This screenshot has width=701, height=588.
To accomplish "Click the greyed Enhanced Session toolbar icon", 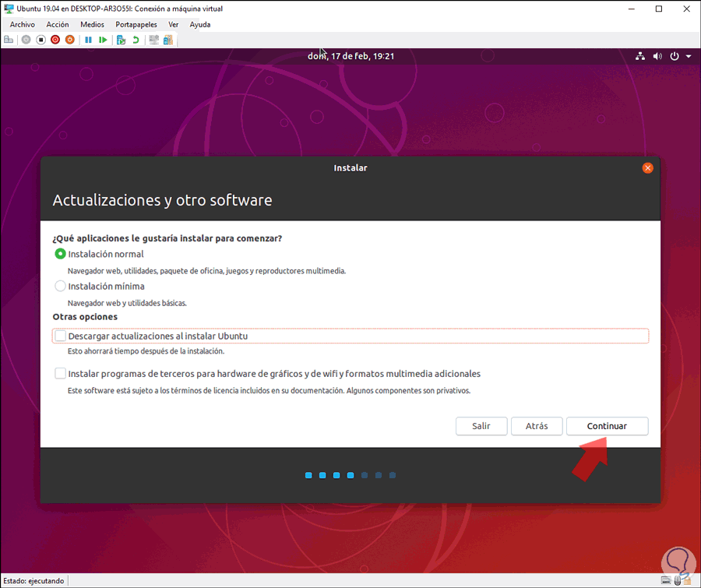I will click(x=153, y=40).
